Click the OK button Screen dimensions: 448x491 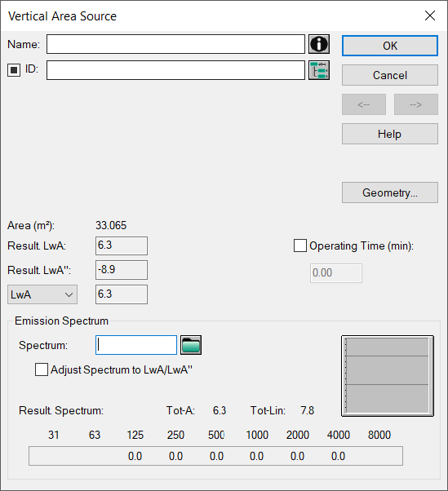390,46
